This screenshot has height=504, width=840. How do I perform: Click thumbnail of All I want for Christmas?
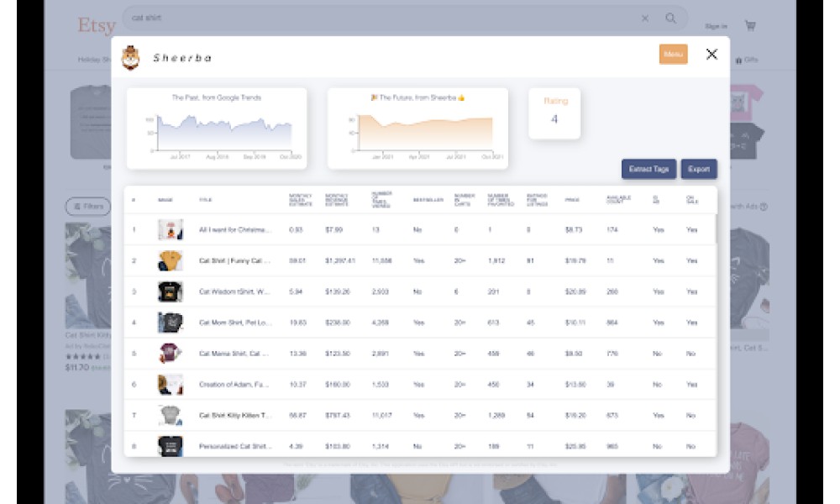click(171, 230)
